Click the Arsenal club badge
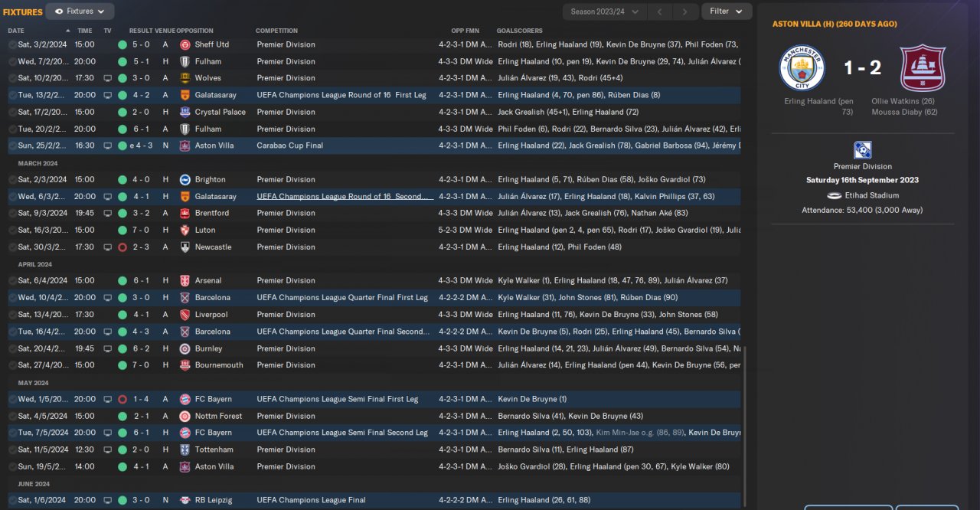 185,281
